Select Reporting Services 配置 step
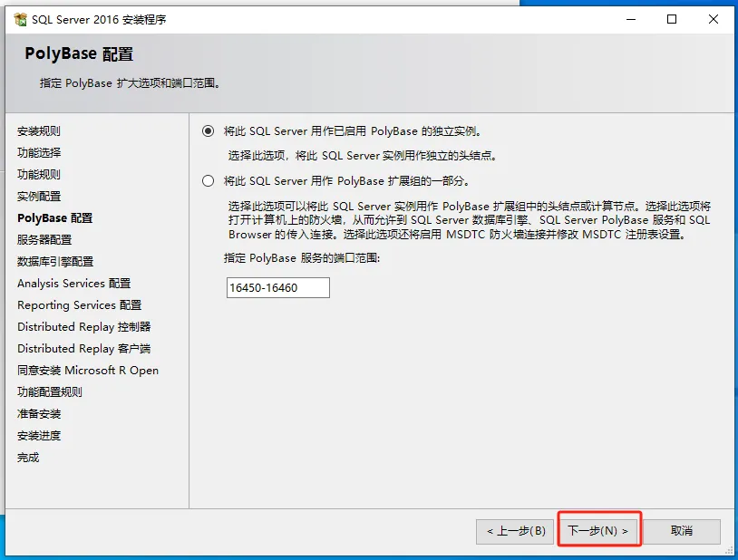Viewport: 738px width, 560px height. coord(80,305)
